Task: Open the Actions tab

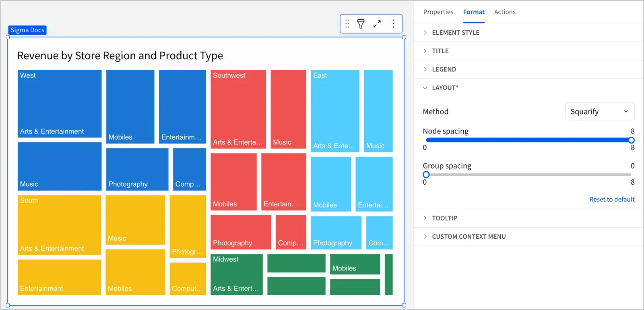Action: tap(505, 12)
